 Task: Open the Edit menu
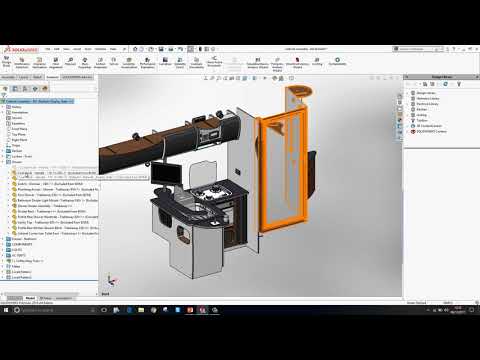[57, 49]
